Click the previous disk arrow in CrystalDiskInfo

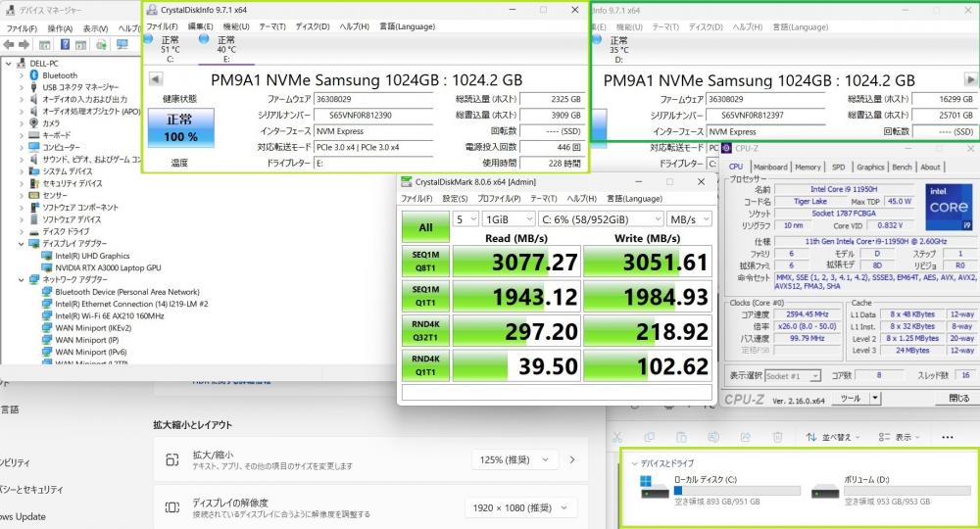click(x=155, y=80)
